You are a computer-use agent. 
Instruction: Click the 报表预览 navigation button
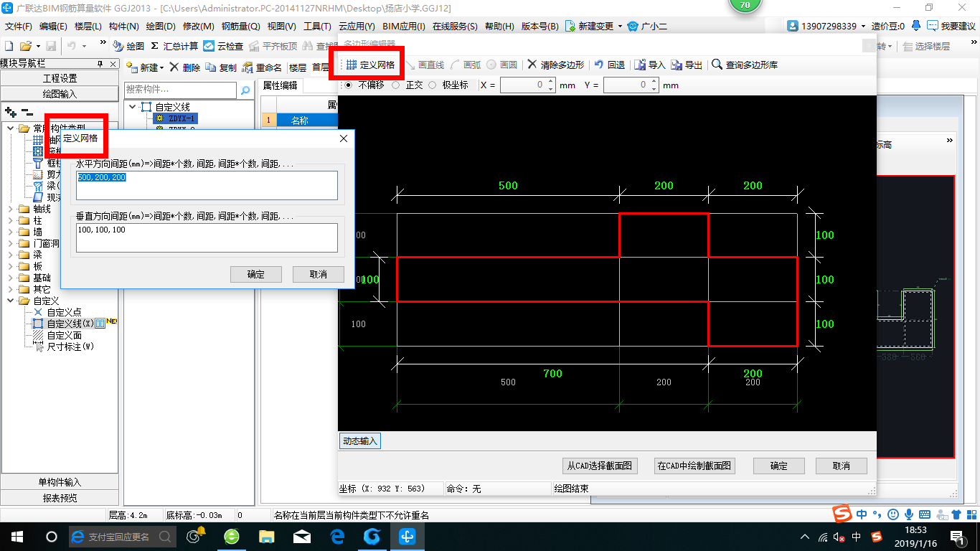[x=60, y=498]
